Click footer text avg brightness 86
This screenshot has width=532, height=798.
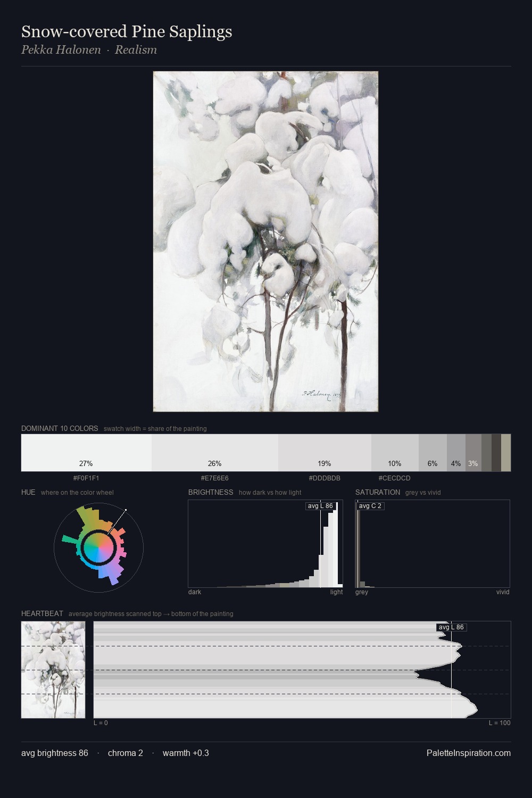pos(55,753)
